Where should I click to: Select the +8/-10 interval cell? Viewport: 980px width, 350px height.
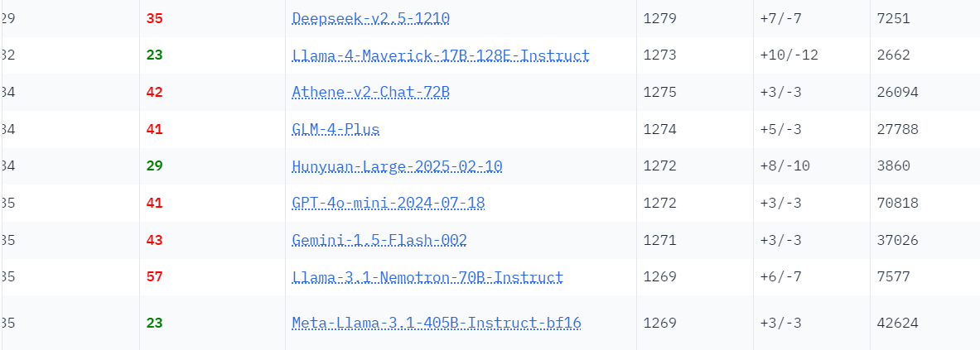[x=784, y=166]
